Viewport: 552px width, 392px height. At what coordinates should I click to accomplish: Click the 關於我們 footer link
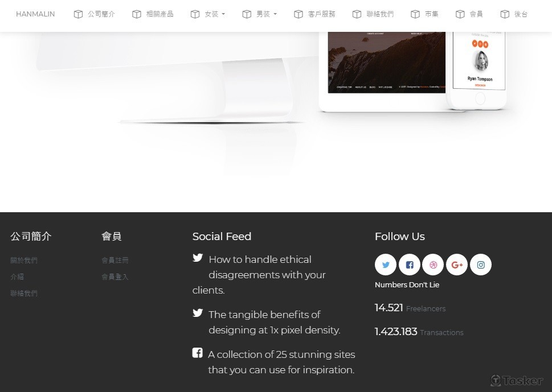coord(24,260)
